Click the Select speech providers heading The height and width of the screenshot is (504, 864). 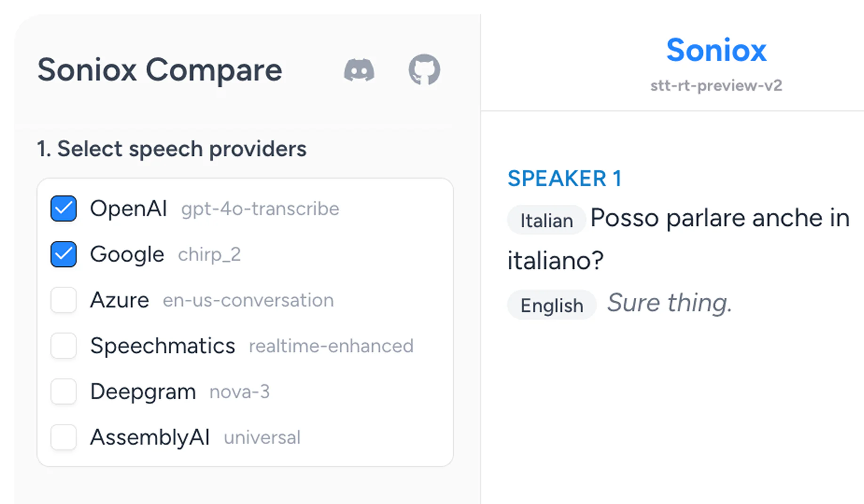pos(172,149)
